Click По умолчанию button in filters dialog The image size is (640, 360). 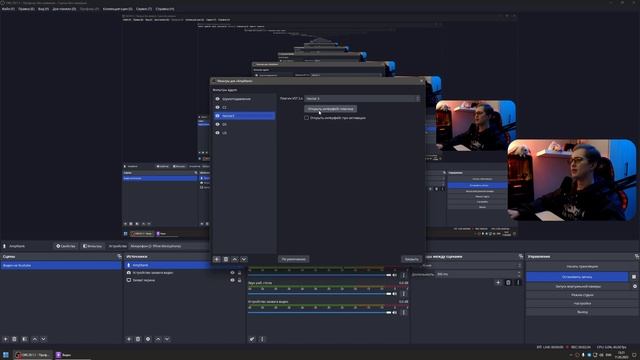pos(293,259)
